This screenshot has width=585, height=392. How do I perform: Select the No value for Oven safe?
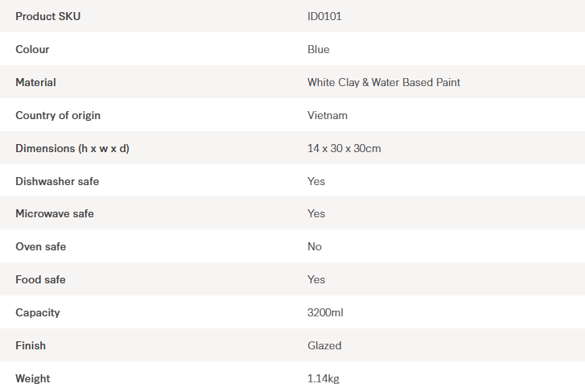tap(315, 246)
